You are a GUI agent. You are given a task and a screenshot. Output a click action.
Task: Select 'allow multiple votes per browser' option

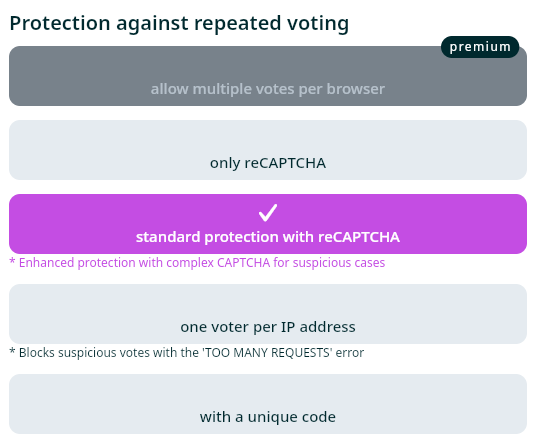point(268,76)
